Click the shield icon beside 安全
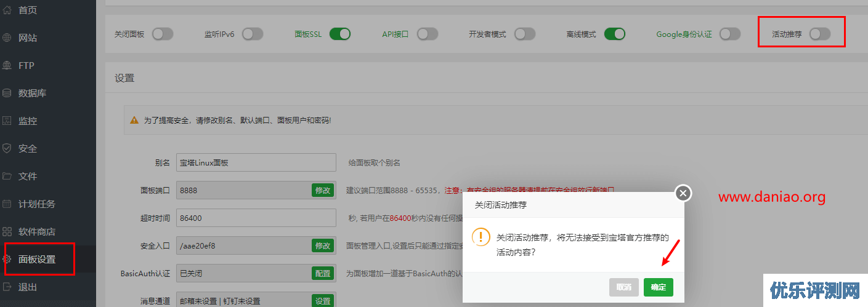 click(7, 148)
